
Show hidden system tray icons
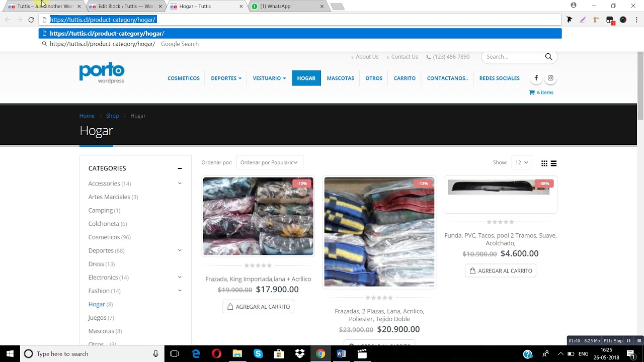click(x=560, y=354)
